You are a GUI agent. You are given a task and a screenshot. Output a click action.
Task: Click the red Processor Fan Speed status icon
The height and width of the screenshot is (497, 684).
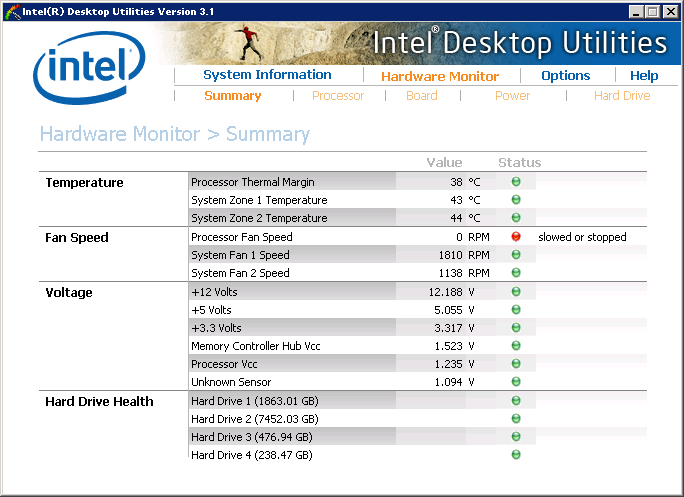516,237
